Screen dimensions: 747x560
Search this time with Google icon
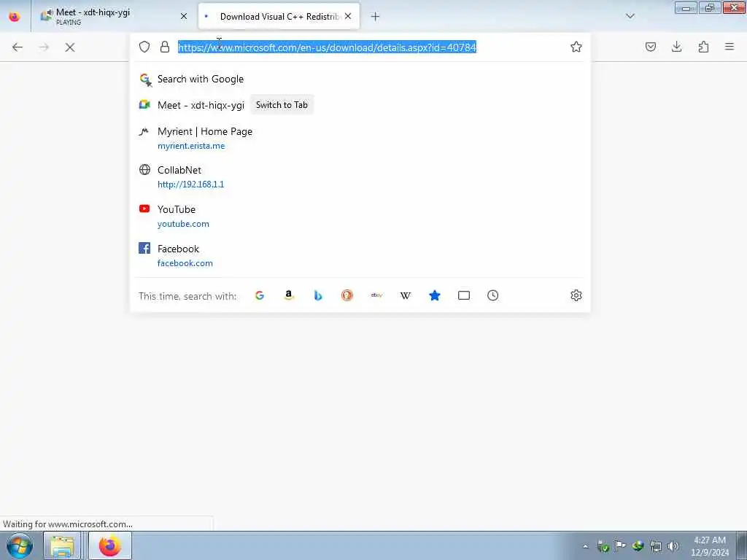260,295
